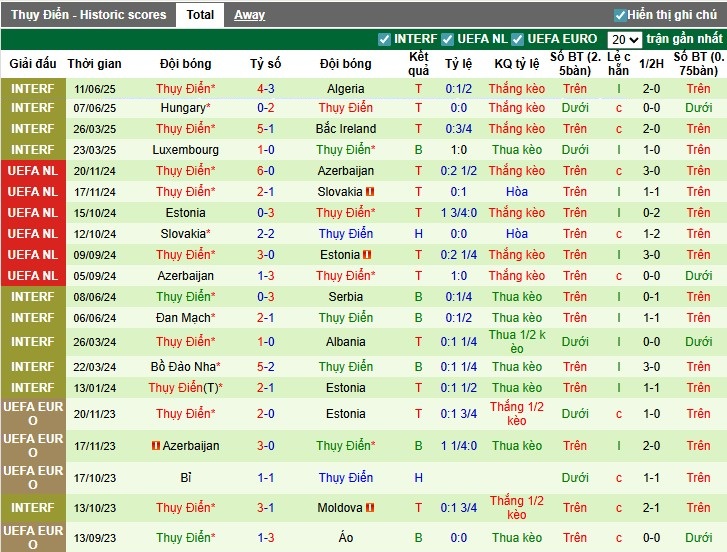The width and height of the screenshot is (727, 552).
Task: Click UEFA EURO league cell for 20/11/23
Action: [x=33, y=413]
